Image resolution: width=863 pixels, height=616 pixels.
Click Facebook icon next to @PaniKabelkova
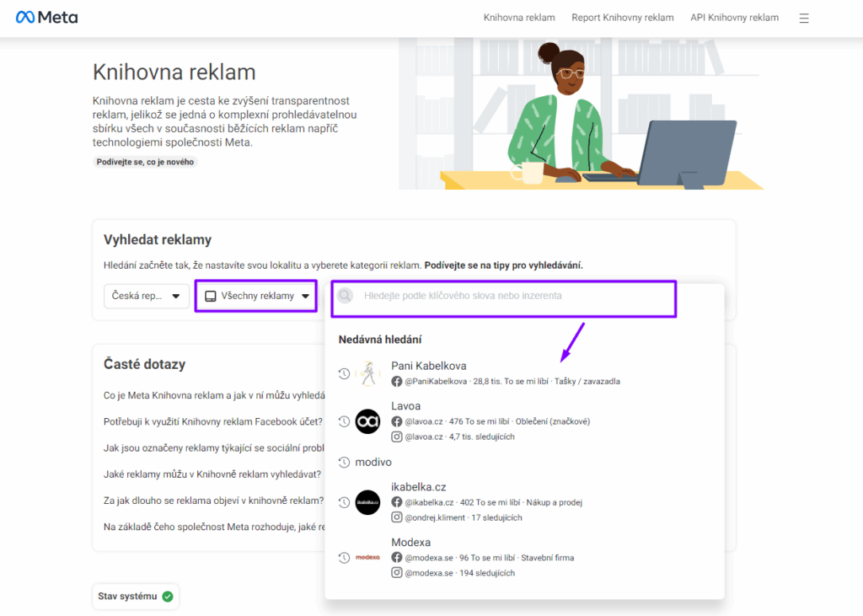[x=396, y=381]
